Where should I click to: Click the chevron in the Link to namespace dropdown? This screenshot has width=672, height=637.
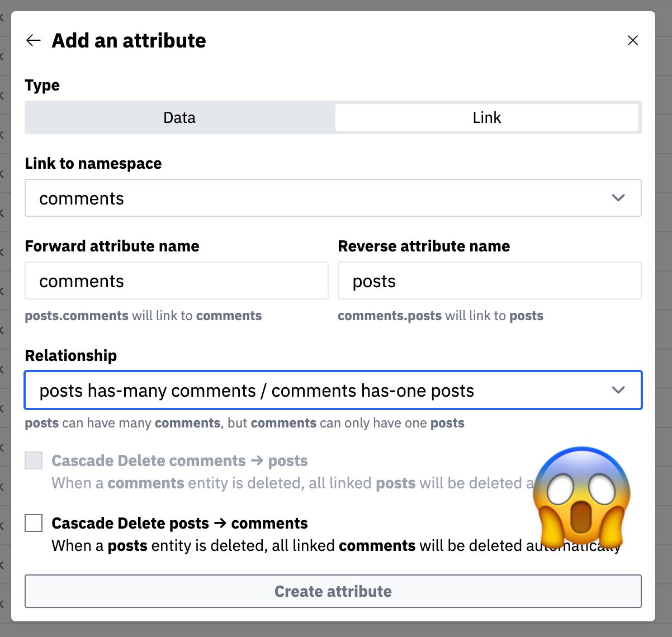618,198
